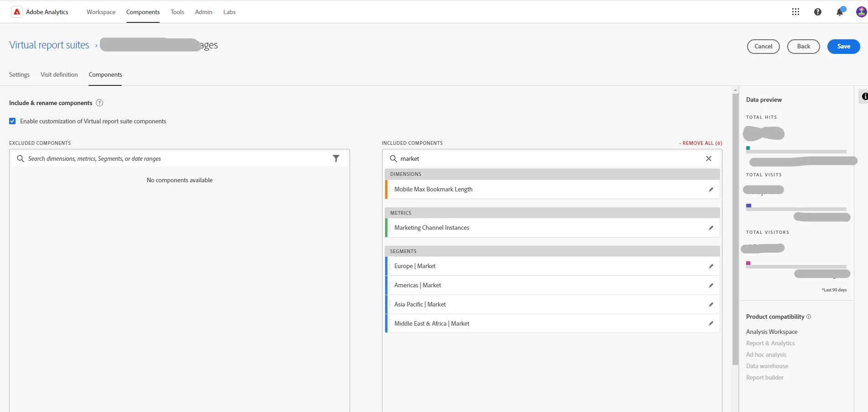Click the METRICS group header

tap(553, 213)
